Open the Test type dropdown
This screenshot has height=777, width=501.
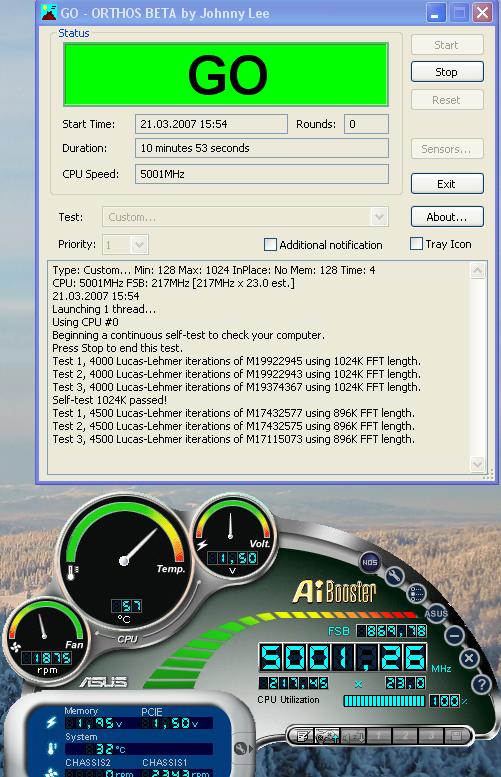[379, 217]
